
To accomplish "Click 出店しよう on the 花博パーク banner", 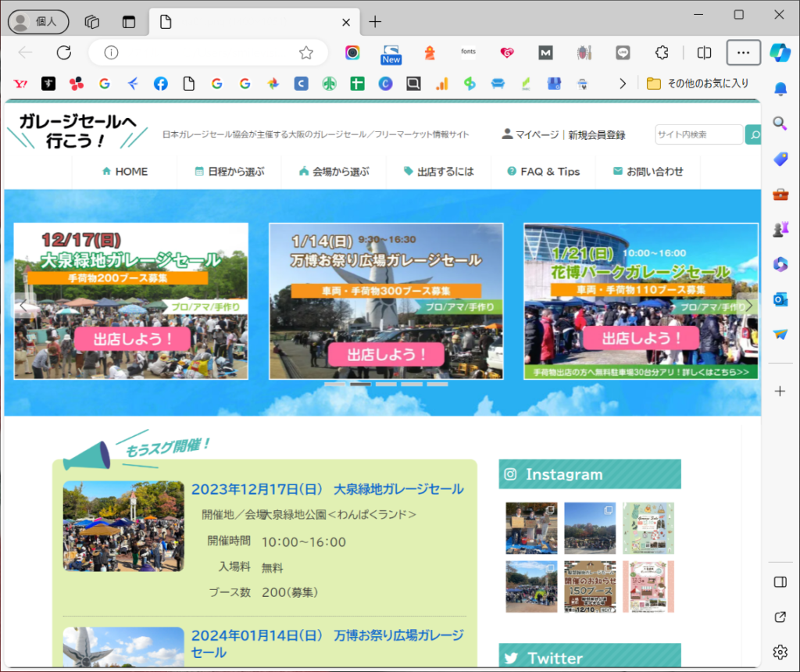I will pos(641,338).
